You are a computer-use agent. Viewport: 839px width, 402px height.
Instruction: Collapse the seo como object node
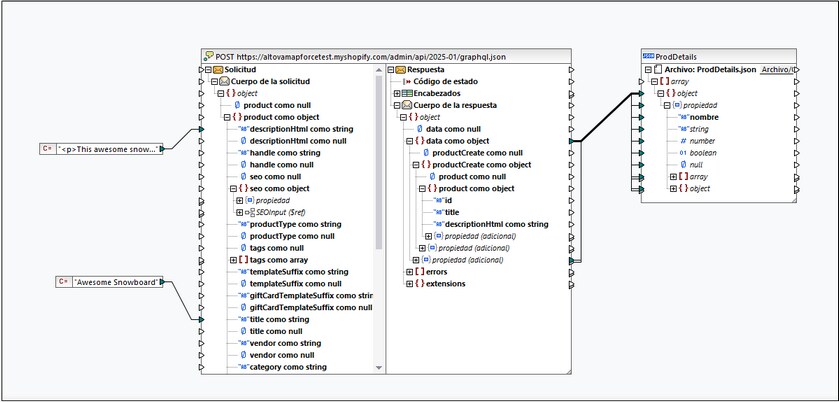click(x=233, y=188)
